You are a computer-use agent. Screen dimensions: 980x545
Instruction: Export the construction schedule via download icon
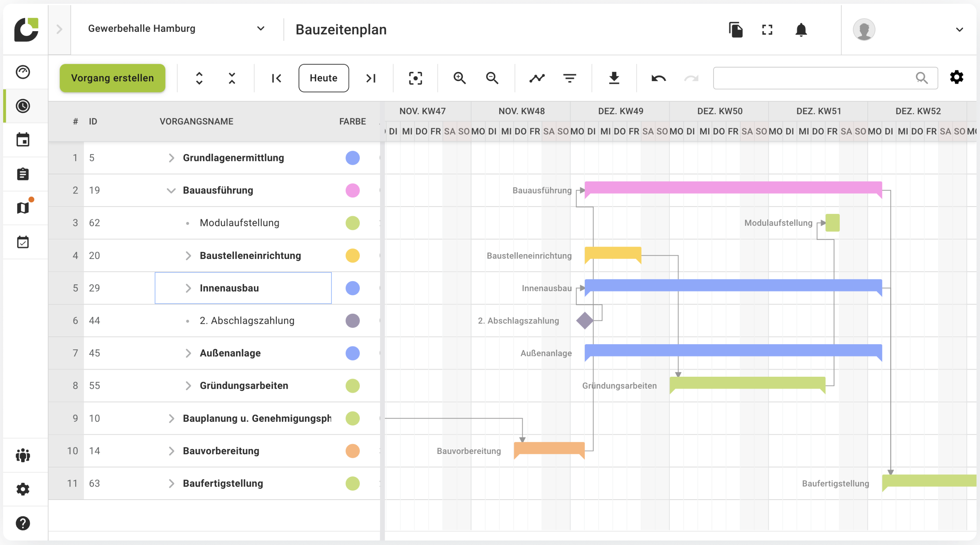point(614,78)
